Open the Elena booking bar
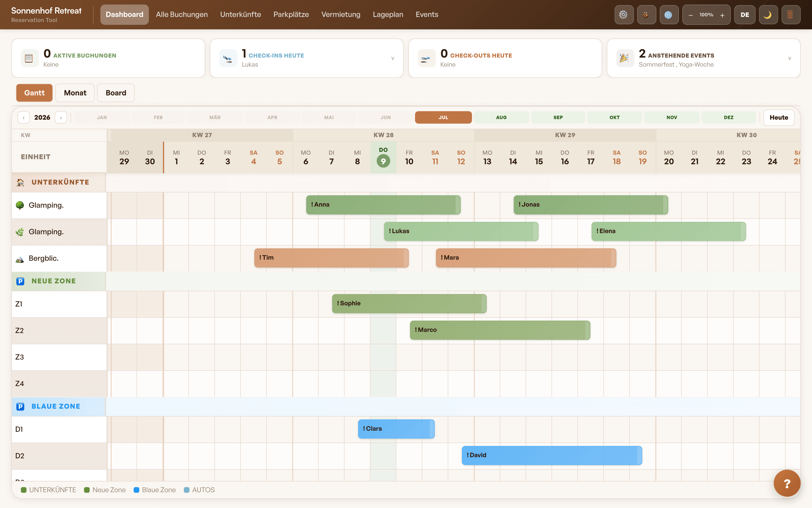Screen dimensions: 812x508 668,231
